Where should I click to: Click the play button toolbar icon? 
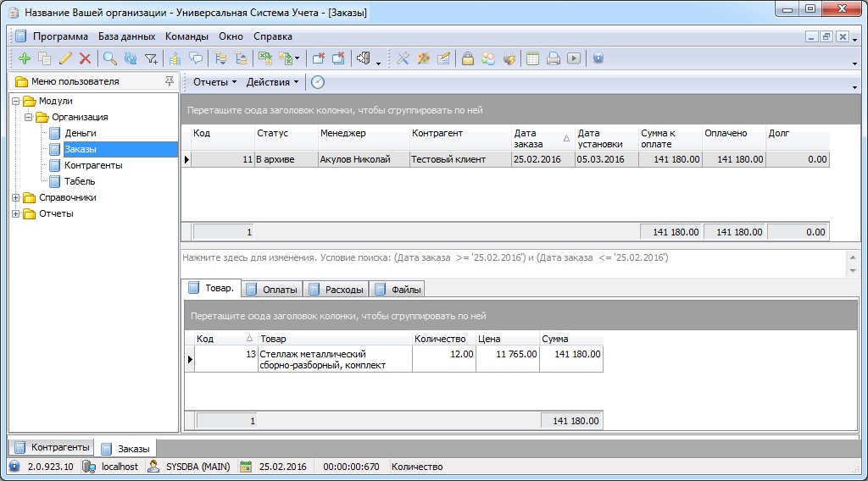[x=574, y=58]
